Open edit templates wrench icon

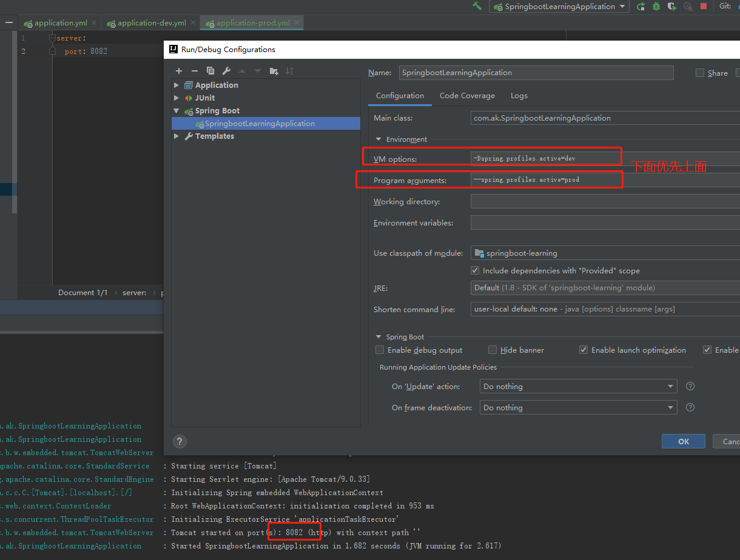click(x=226, y=71)
